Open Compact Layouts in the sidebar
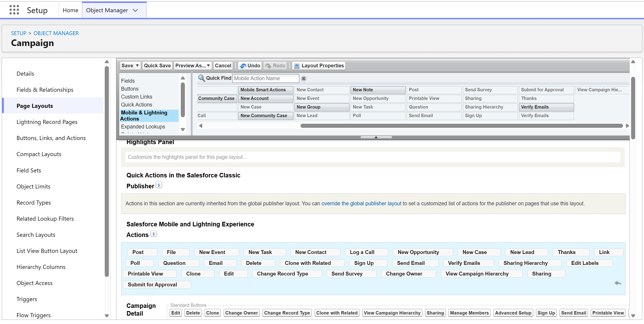 click(x=39, y=154)
